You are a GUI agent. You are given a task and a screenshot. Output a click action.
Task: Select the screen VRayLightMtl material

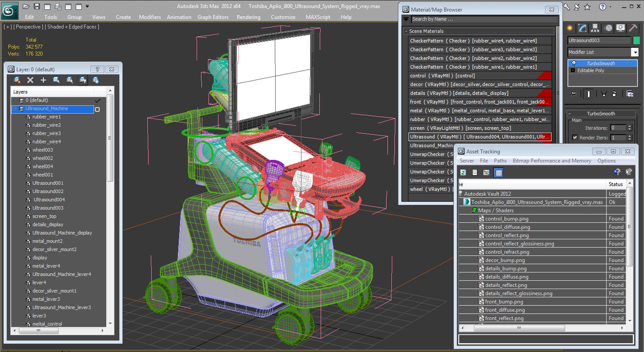(x=480, y=128)
